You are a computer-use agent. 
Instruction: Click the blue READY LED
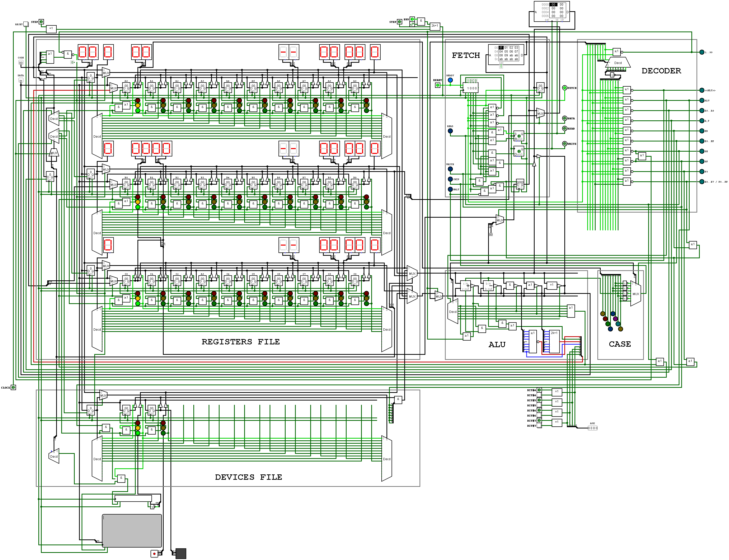tap(450, 80)
